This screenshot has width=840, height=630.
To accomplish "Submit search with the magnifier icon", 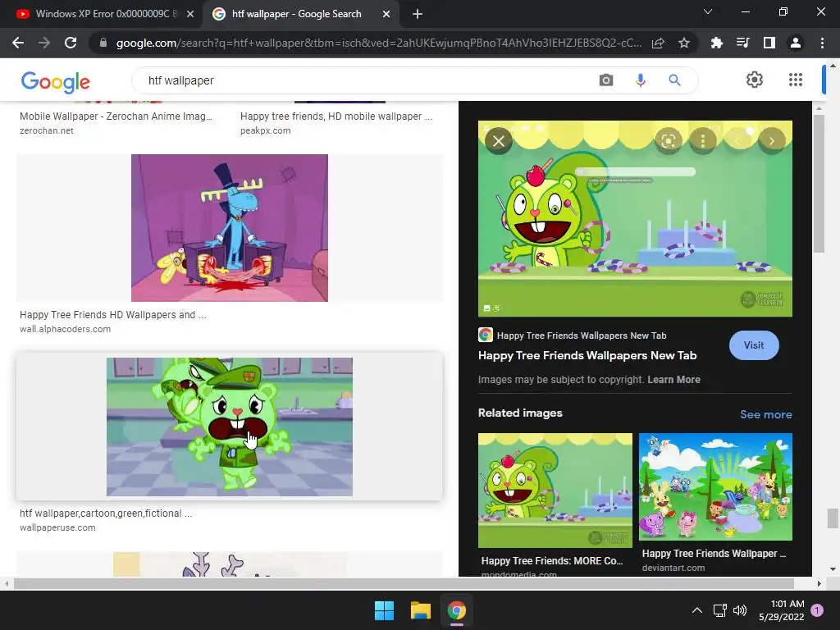I will point(674,80).
